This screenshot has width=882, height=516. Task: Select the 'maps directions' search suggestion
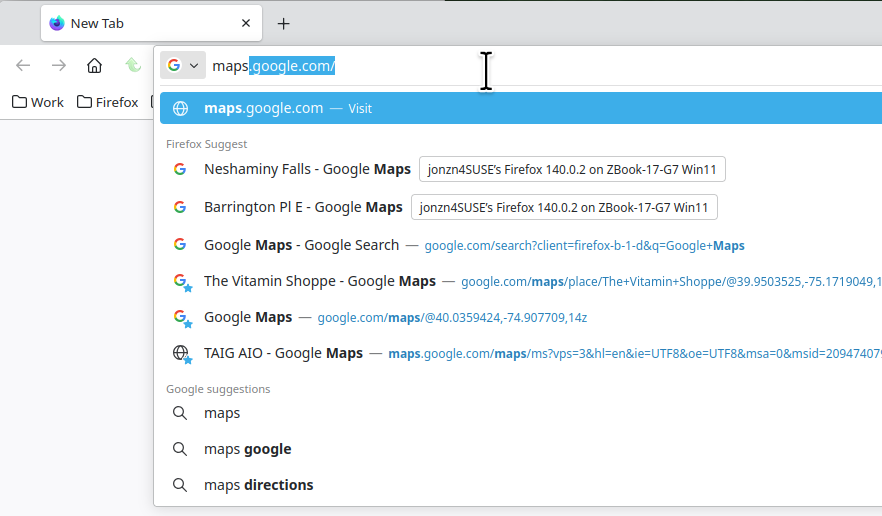tap(521, 484)
